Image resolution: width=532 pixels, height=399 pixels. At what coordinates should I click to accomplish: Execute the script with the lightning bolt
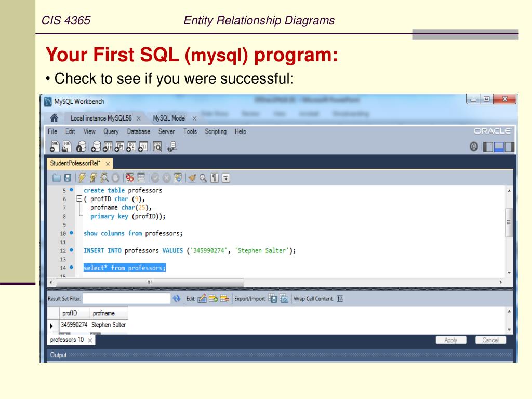point(82,178)
